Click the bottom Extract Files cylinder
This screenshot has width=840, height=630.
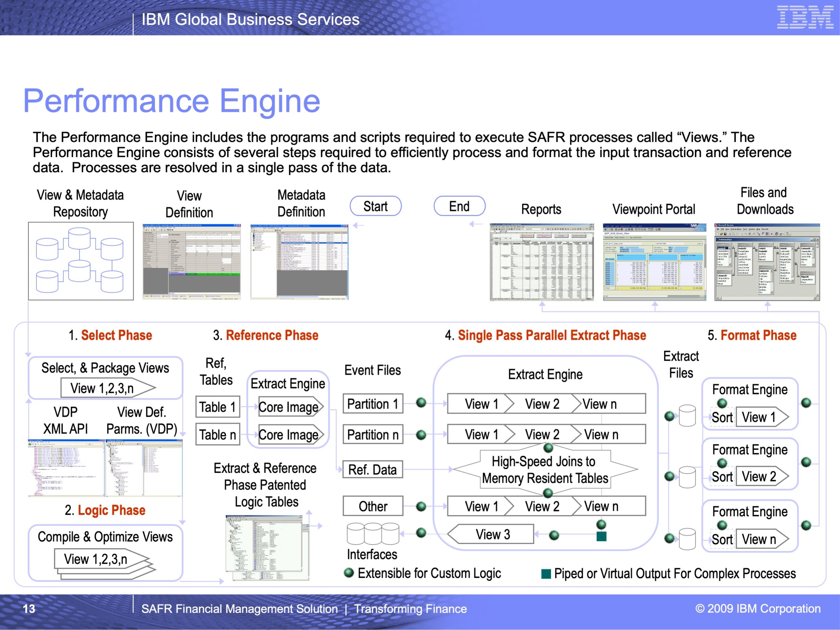click(687, 539)
